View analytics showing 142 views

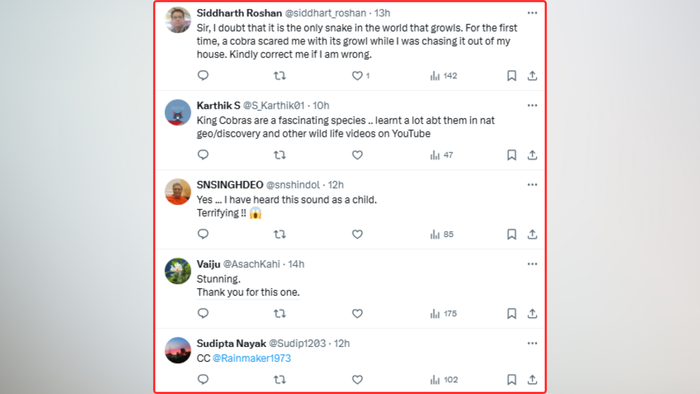pyautogui.click(x=443, y=76)
